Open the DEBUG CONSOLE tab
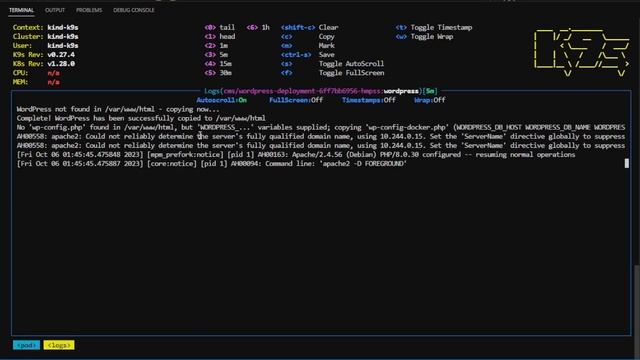640x360 pixels. coord(134,10)
